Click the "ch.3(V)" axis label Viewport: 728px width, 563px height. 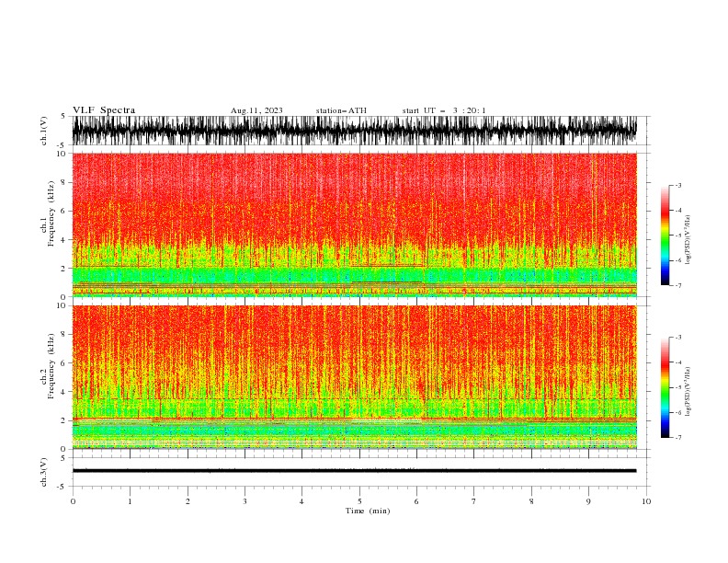[x=44, y=472]
